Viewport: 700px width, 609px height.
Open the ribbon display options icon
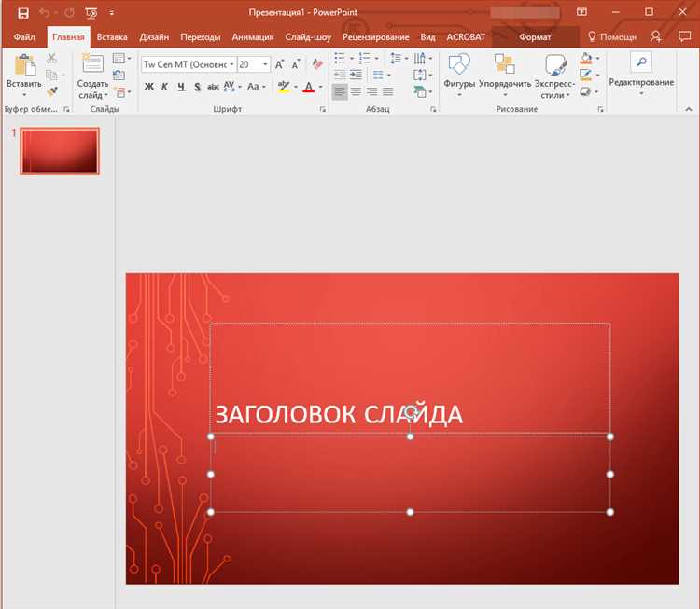[581, 12]
